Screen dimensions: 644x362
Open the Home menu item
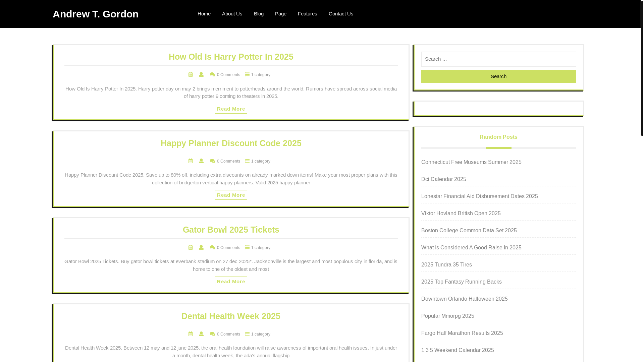coord(204,14)
